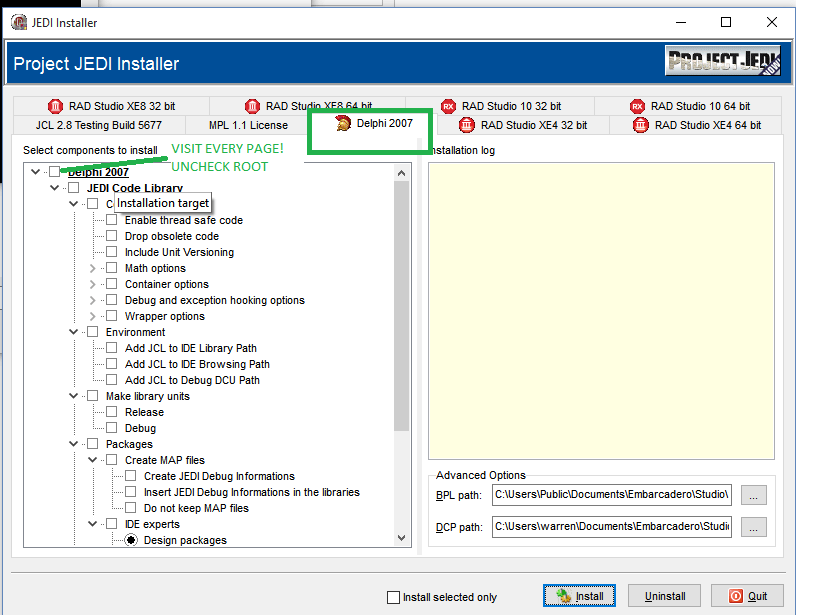The width and height of the screenshot is (814, 615).
Task: Select the Design packages radio button
Action: coord(131,540)
